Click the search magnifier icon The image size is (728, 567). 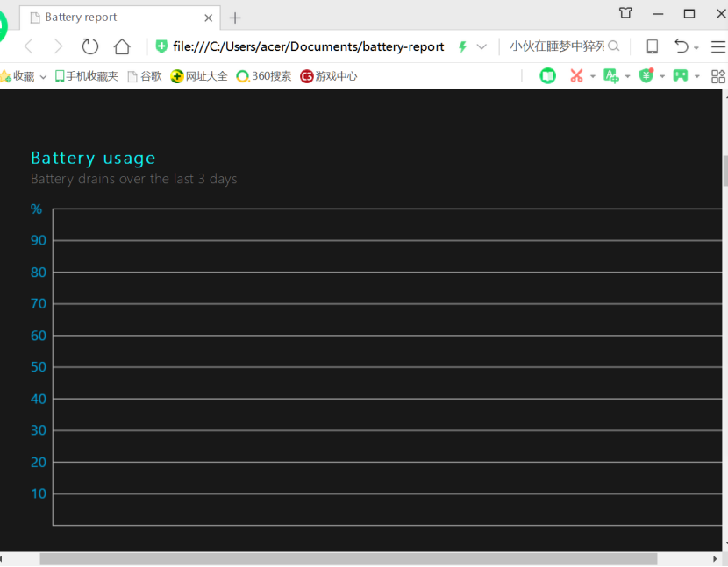(x=614, y=46)
